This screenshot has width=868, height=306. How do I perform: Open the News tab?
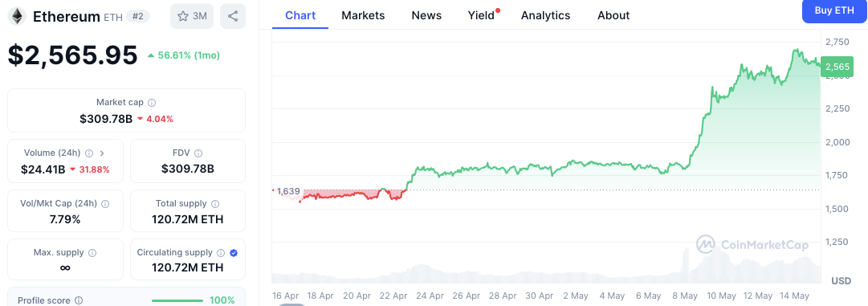coord(426,15)
